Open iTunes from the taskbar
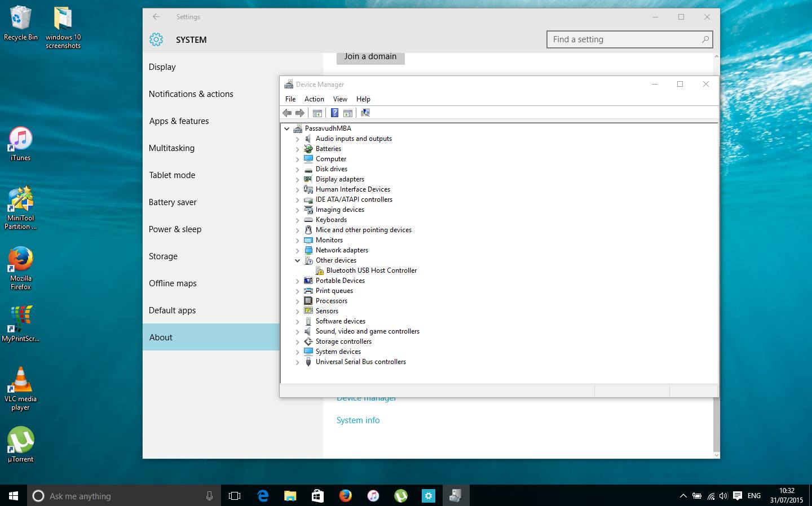This screenshot has height=506, width=812. pyautogui.click(x=373, y=496)
